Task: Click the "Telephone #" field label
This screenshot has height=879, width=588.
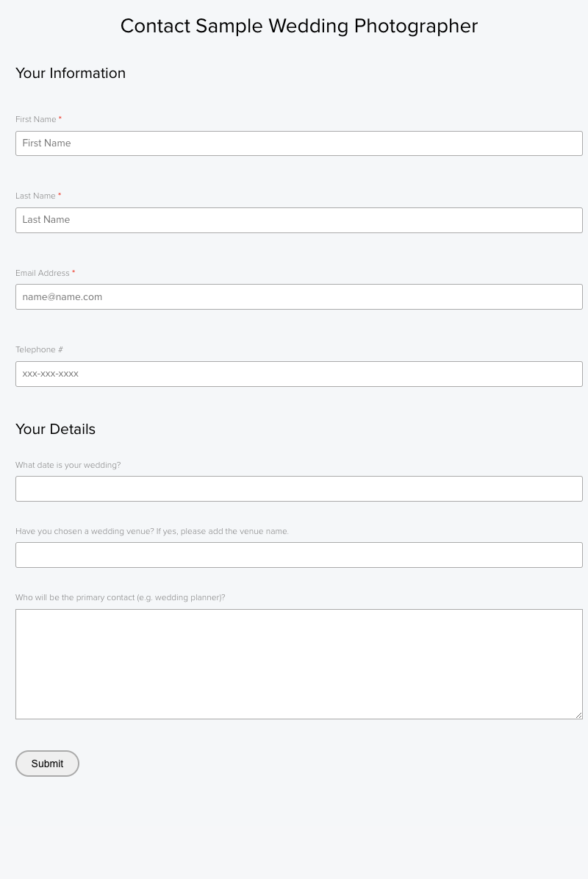Action: [39, 349]
